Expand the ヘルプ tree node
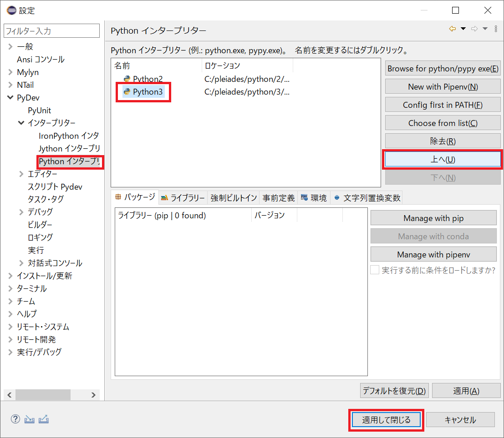Screen dimensions: 504x438 (x=10, y=314)
